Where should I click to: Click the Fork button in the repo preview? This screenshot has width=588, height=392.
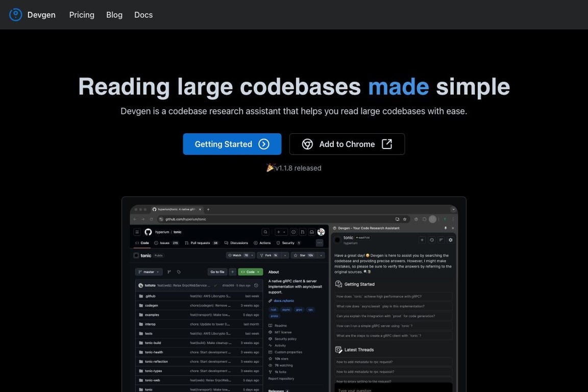click(x=269, y=255)
